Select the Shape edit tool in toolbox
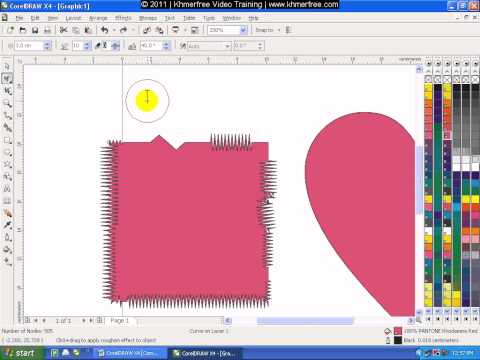This screenshot has height=360, width=480. tap(7, 79)
